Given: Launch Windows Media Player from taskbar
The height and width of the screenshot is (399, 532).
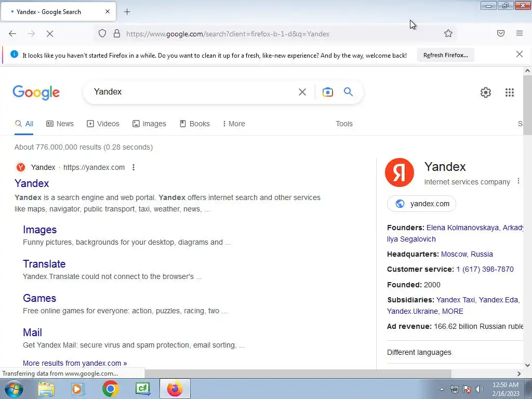Looking at the screenshot, I should point(78,389).
